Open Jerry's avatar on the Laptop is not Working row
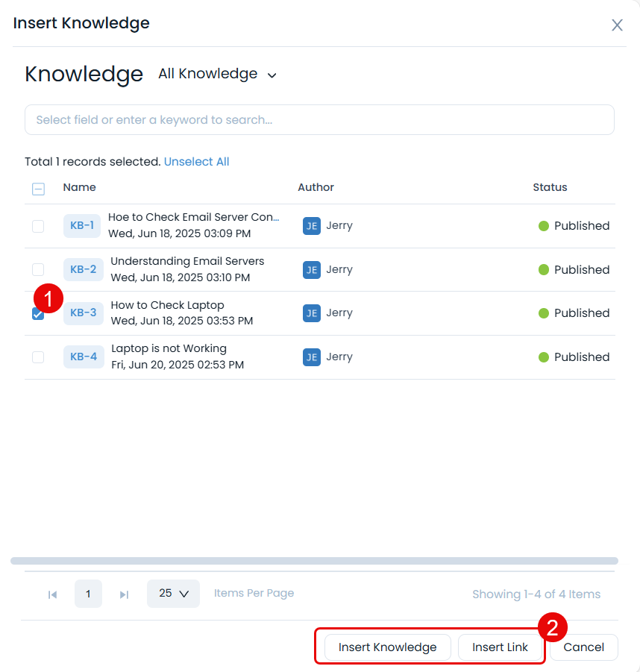Screen dimensions: 640x672 (x=311, y=357)
